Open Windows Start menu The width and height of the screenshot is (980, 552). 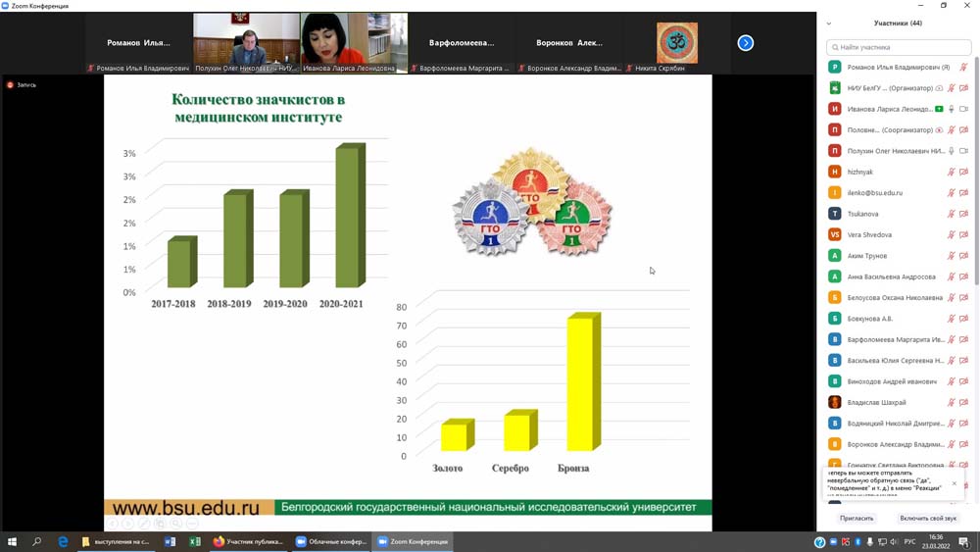click(12, 541)
